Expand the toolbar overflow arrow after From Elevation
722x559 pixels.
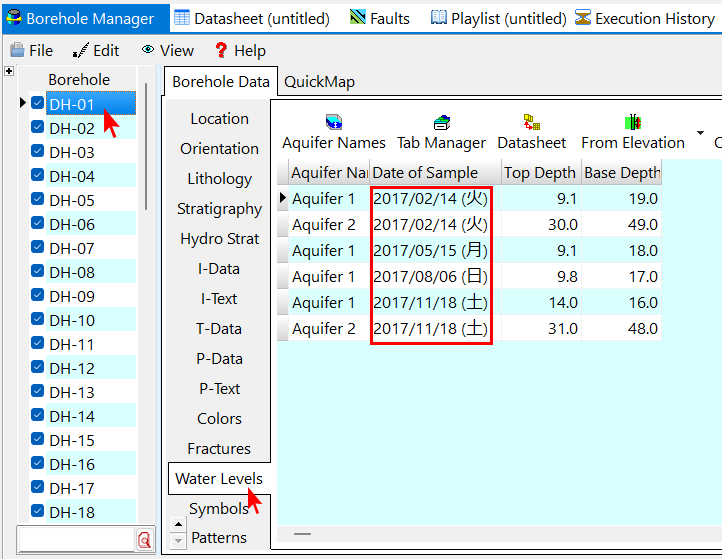700,133
